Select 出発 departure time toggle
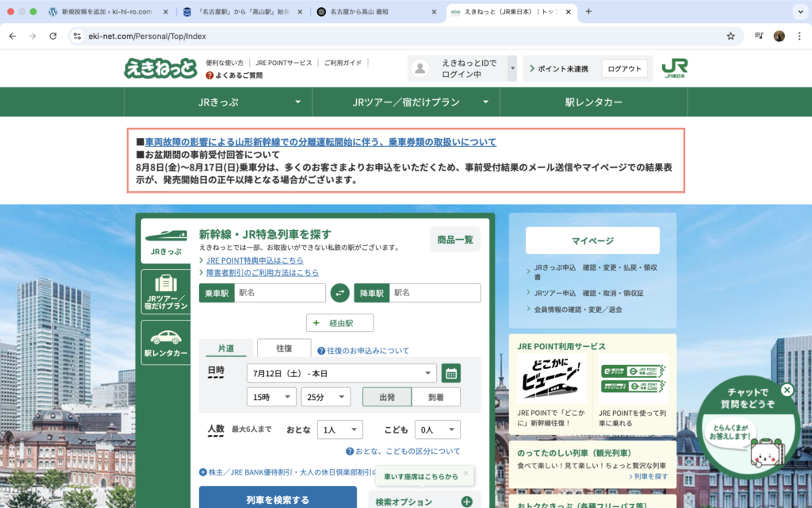This screenshot has width=812, height=508. [x=387, y=397]
